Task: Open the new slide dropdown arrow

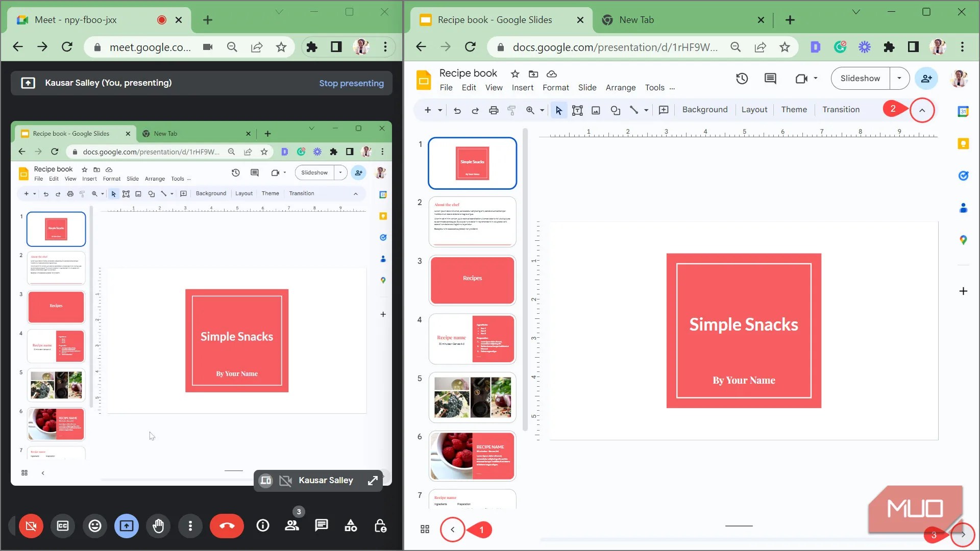Action: click(439, 110)
